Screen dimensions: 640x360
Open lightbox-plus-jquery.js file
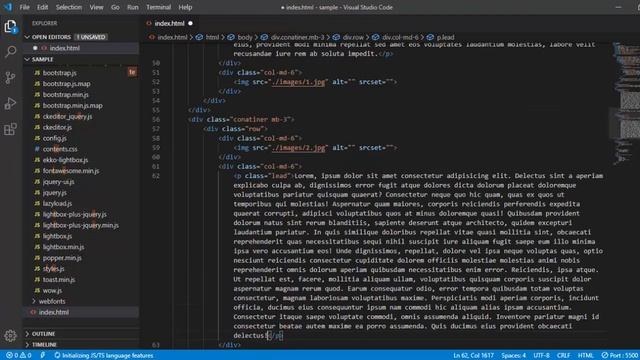[74, 214]
